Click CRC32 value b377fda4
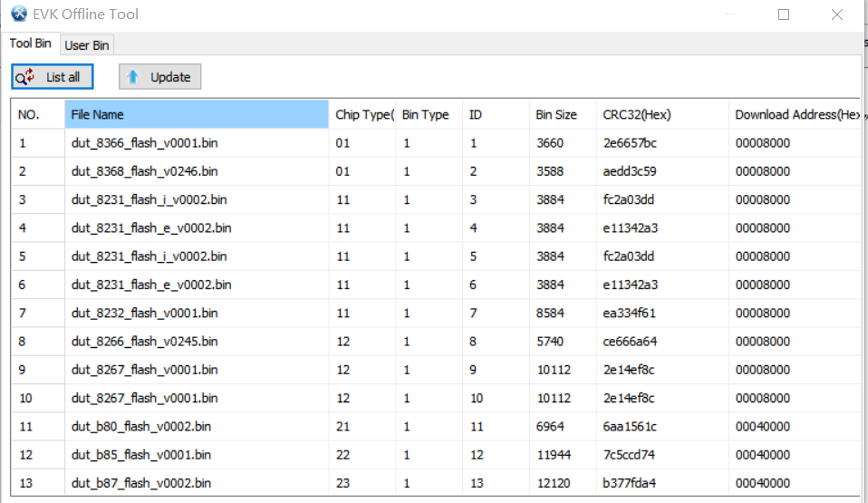Viewport: 868px width, 503px height. point(630,482)
